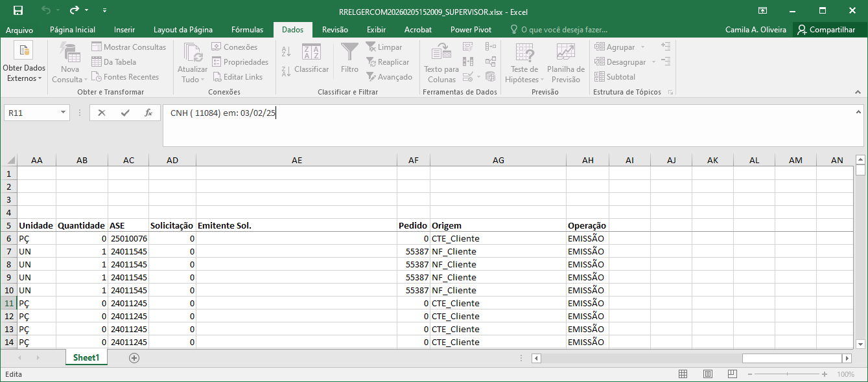Switch to Page Break Preview view
This screenshot has width=868, height=382.
(732, 374)
